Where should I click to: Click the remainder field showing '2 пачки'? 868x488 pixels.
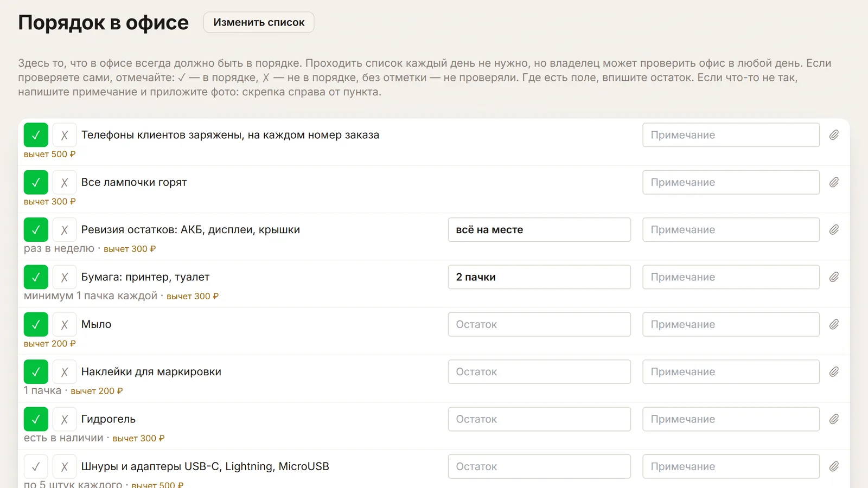(539, 277)
